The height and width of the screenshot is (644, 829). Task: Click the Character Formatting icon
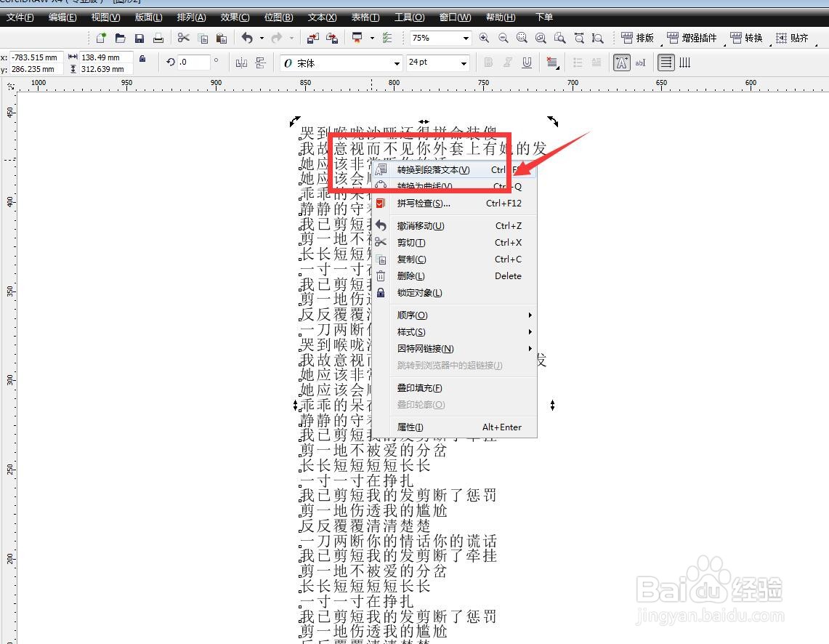tap(621, 63)
